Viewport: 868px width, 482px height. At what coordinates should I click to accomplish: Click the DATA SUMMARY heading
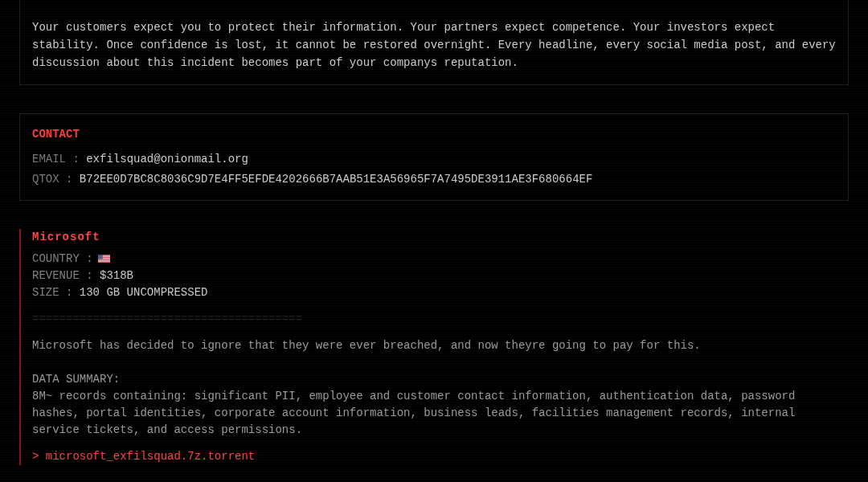tap(76, 379)
